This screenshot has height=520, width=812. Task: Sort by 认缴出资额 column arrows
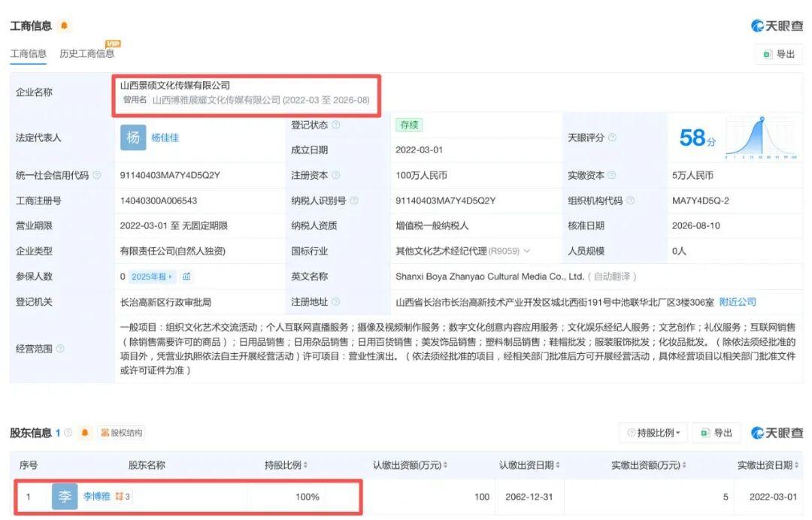[445, 465]
